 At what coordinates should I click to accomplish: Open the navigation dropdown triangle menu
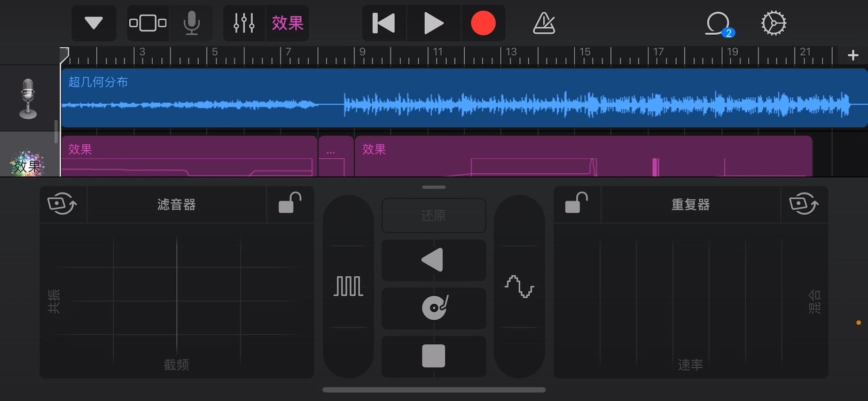pyautogui.click(x=93, y=23)
